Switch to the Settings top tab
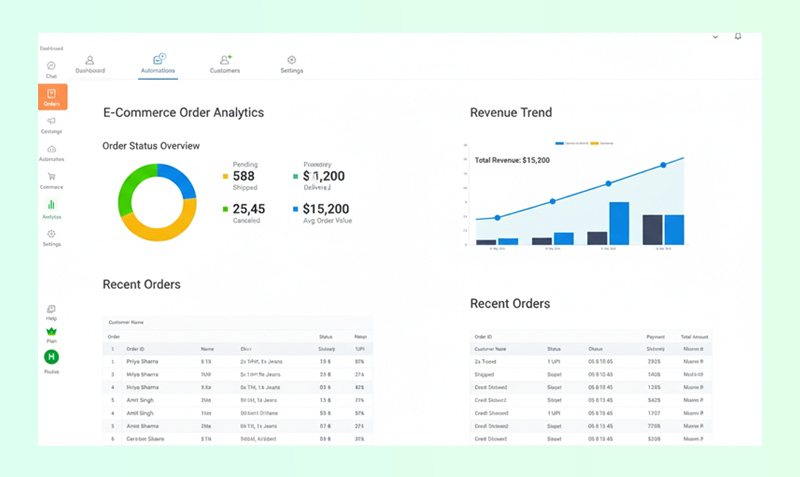The image size is (800, 477). coord(292,64)
